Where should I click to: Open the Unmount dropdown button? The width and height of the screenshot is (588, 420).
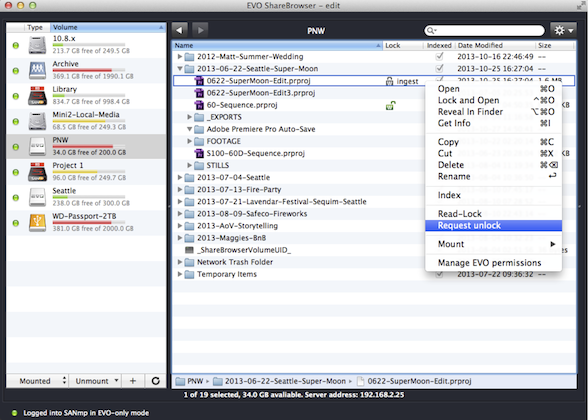[x=96, y=381]
